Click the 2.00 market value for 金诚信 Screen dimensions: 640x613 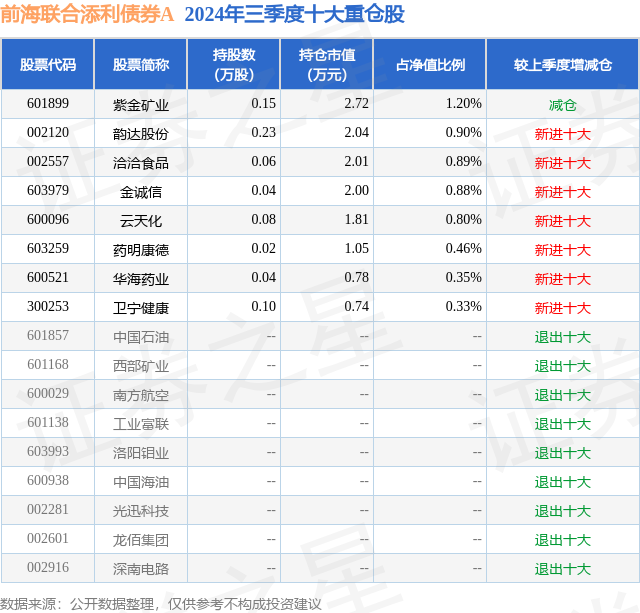coord(356,191)
